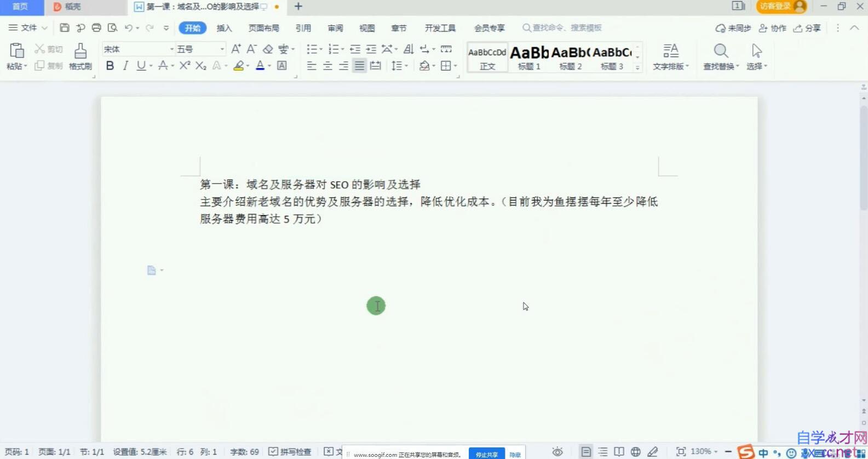
Task: Open Print Preview icon
Action: 113,28
